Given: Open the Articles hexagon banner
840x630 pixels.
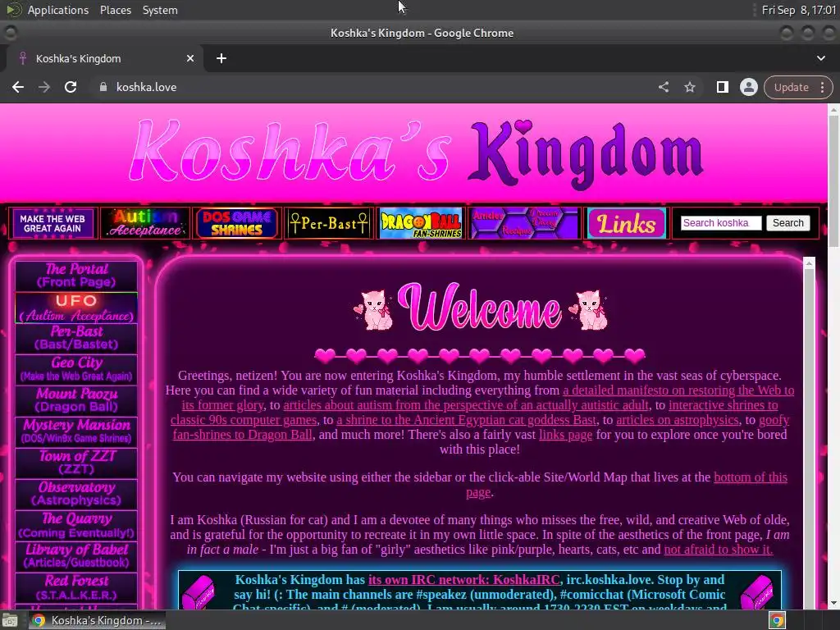Looking at the screenshot, I should (524, 223).
